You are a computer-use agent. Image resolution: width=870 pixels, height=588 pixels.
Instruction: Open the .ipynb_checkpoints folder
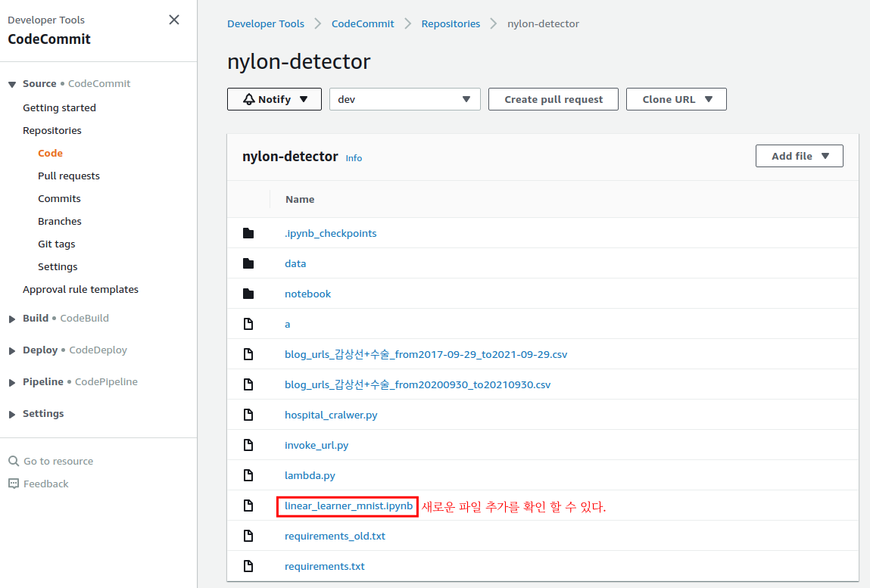331,234
